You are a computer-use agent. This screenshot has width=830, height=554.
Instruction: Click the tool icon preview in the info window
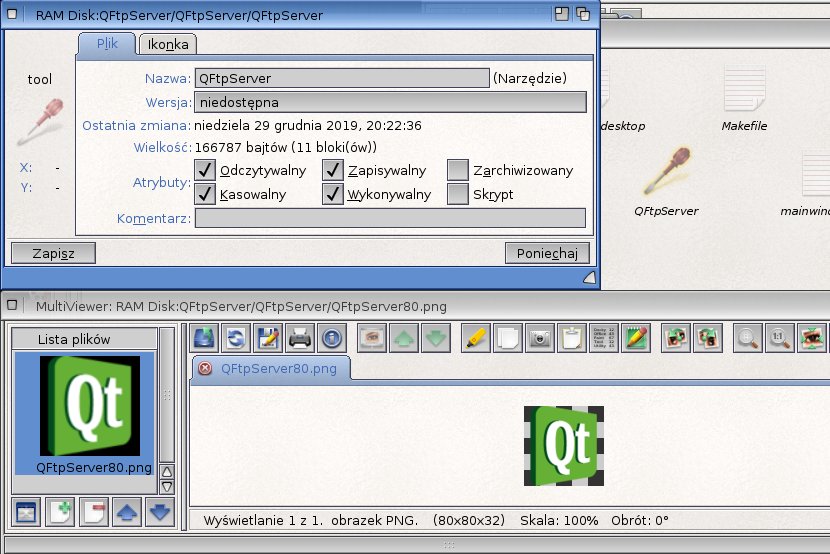coord(40,121)
